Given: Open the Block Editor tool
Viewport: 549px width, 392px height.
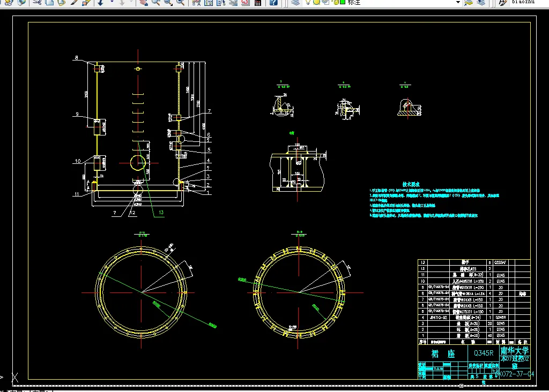Looking at the screenshot, I should 86,3.
